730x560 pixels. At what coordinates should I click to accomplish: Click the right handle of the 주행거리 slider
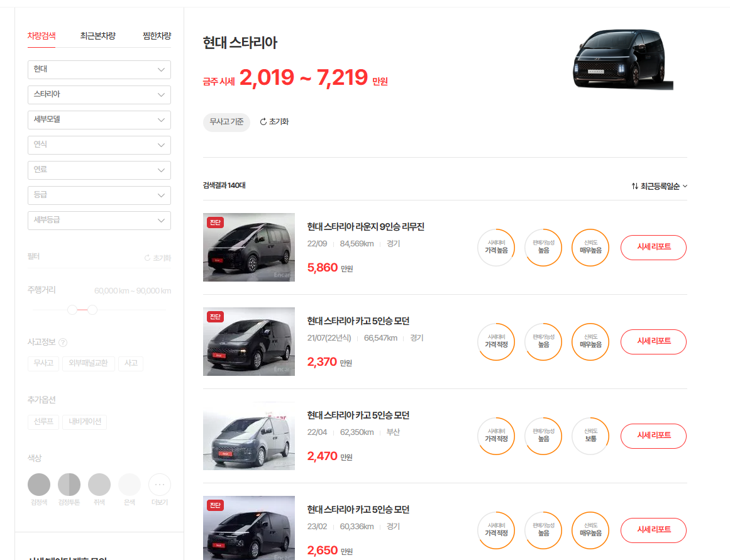coord(92,310)
